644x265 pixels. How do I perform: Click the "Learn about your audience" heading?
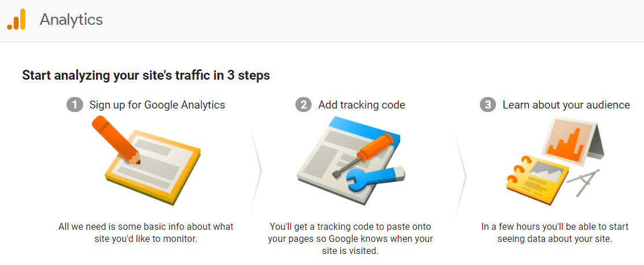point(566,105)
